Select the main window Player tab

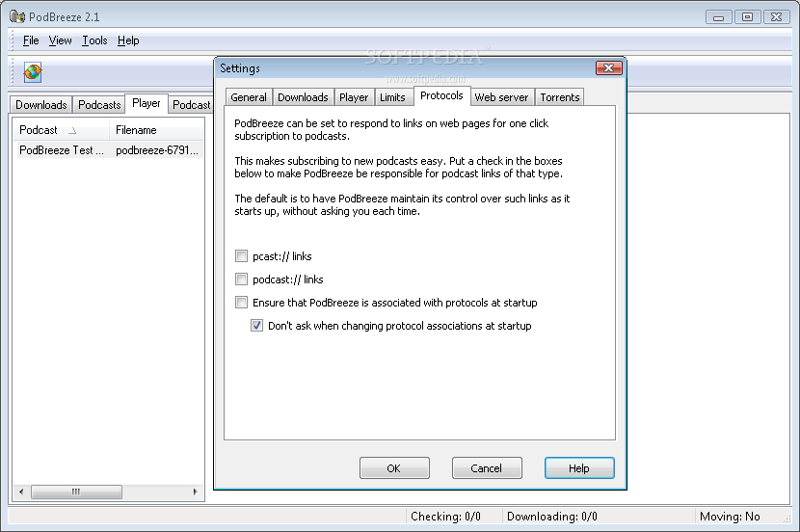[147, 103]
